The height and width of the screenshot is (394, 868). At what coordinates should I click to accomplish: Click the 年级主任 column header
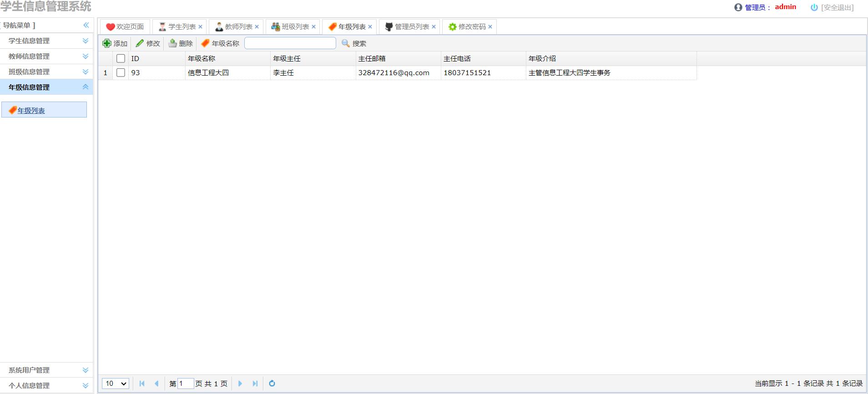(313, 58)
